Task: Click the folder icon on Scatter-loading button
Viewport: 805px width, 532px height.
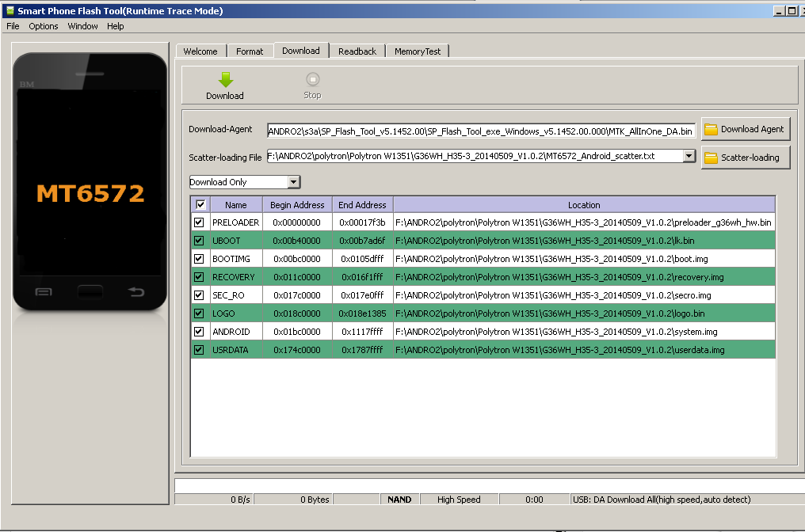Action: [712, 157]
